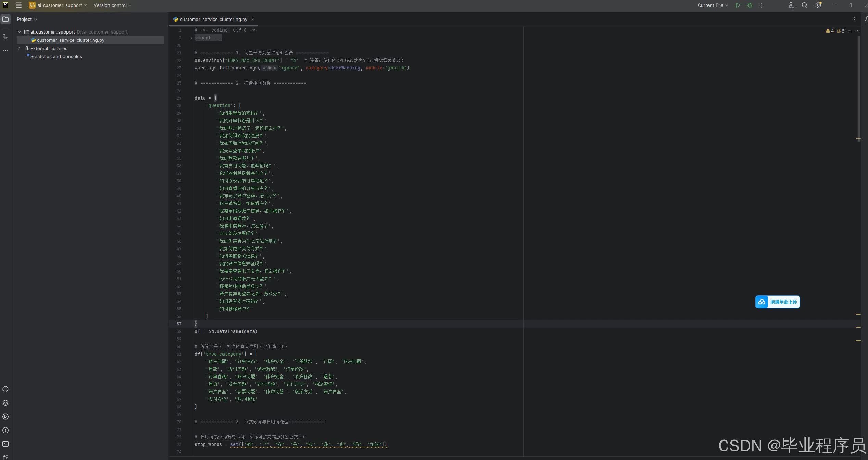This screenshot has width=868, height=460.
Task: Close the customer_service_clustering.py tab
Action: [253, 19]
